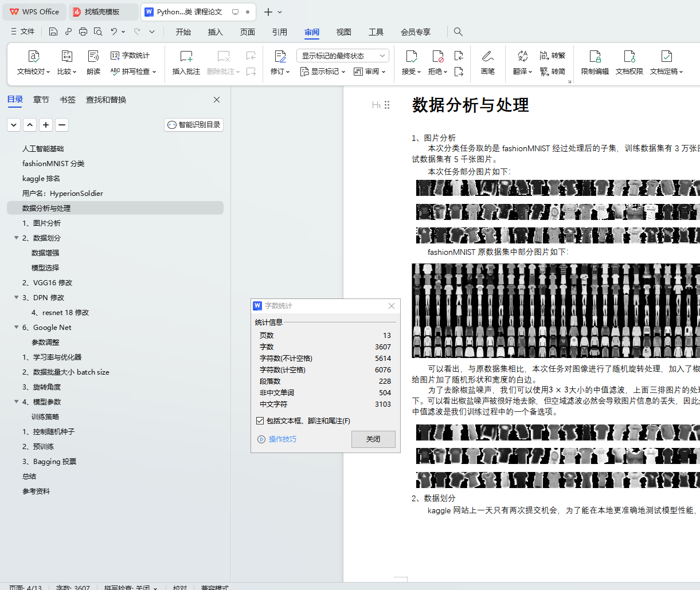Image resolution: width=700 pixels, height=590 pixels.
Task: Select kaggle 排名 in outline
Action: coord(41,178)
